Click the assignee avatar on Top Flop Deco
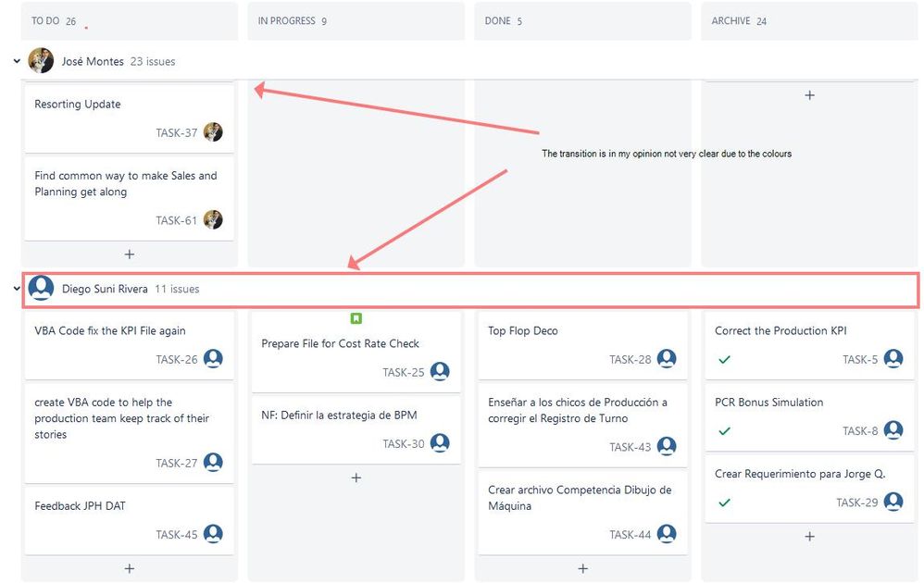Screen dimensions: 924x583 (666, 358)
